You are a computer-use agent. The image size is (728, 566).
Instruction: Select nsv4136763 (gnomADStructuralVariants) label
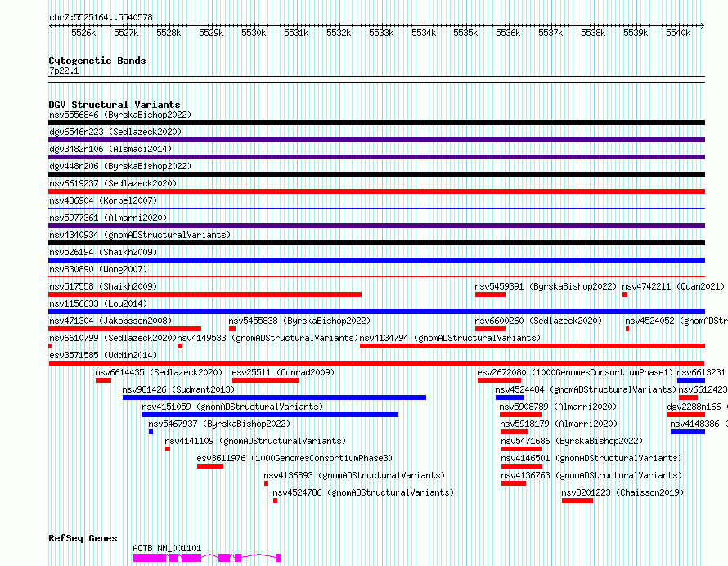[591, 475]
